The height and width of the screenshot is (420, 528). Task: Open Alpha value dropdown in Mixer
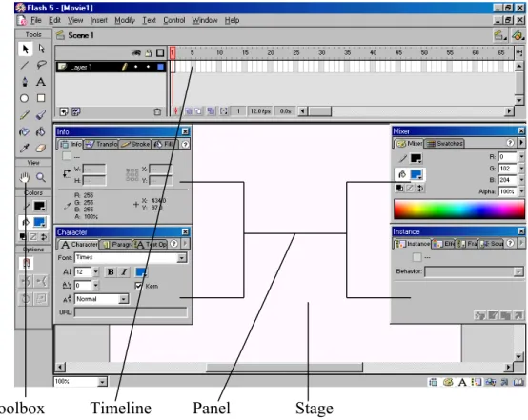[x=521, y=191]
